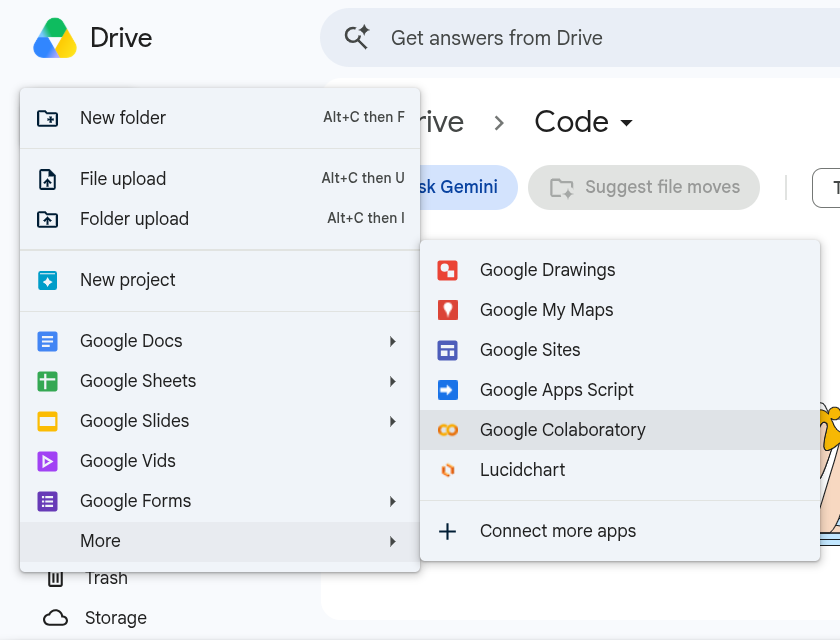Click the New project sparkle icon
Screen dimensions: 840x640
click(47, 280)
